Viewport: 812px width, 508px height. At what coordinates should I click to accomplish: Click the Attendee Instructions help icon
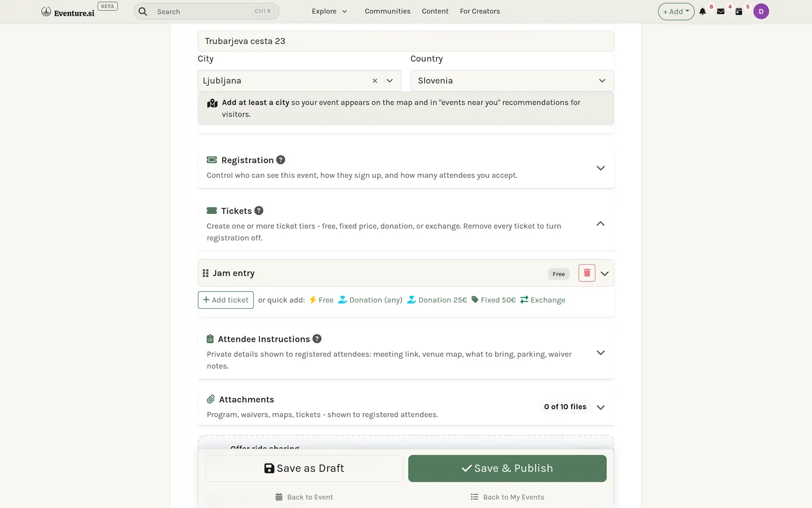tap(317, 339)
